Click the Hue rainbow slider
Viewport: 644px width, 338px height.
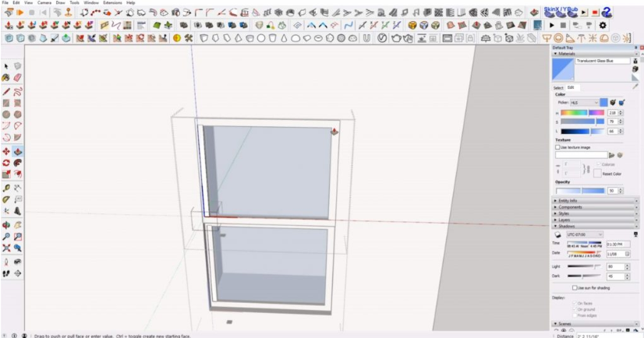point(582,113)
